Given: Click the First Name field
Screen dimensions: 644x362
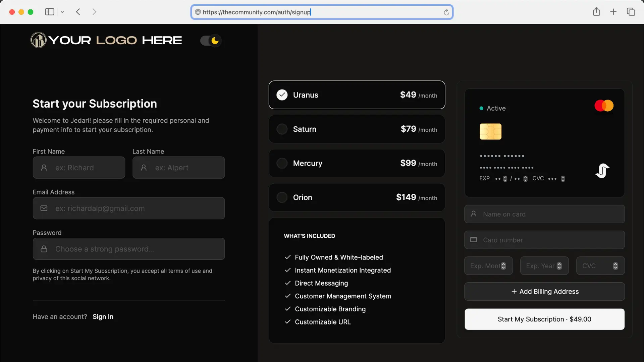Looking at the screenshot, I should (x=79, y=168).
